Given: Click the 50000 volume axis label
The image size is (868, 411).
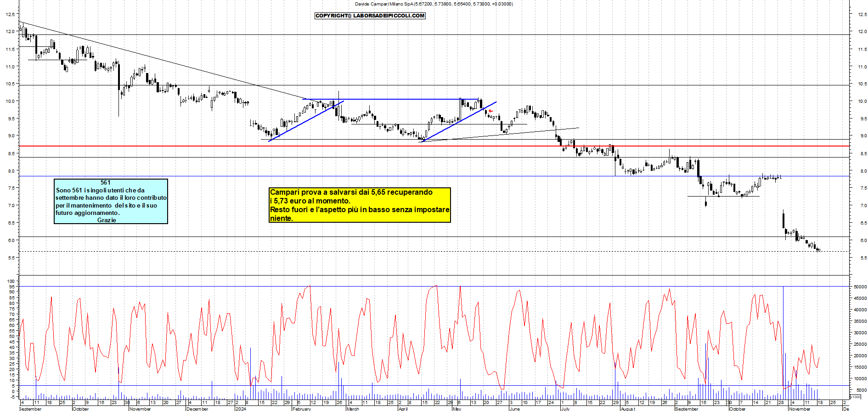Looking at the screenshot, I should click(860, 287).
